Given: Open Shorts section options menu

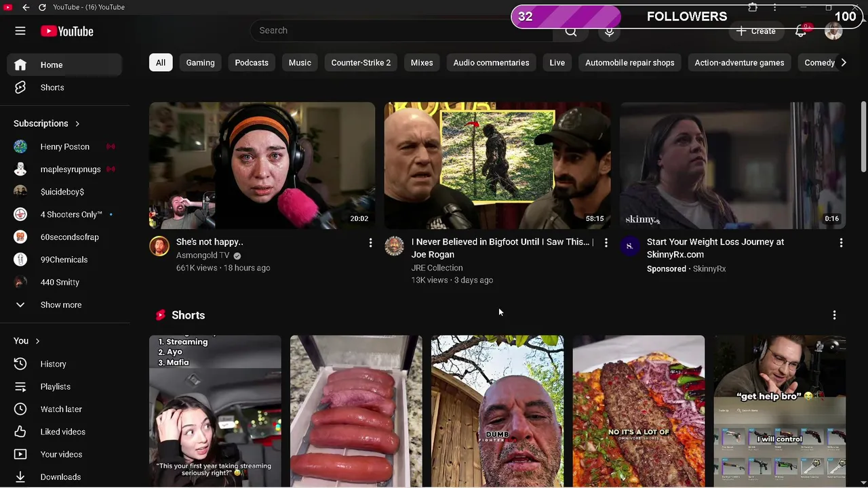Looking at the screenshot, I should point(834,315).
